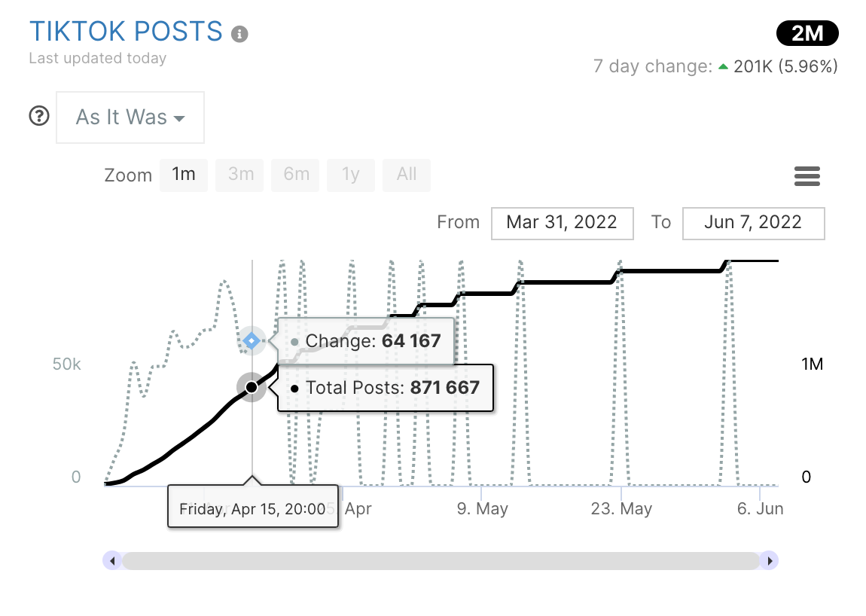The height and width of the screenshot is (616, 866).
Task: Click the 2M total badge
Action: click(x=807, y=34)
